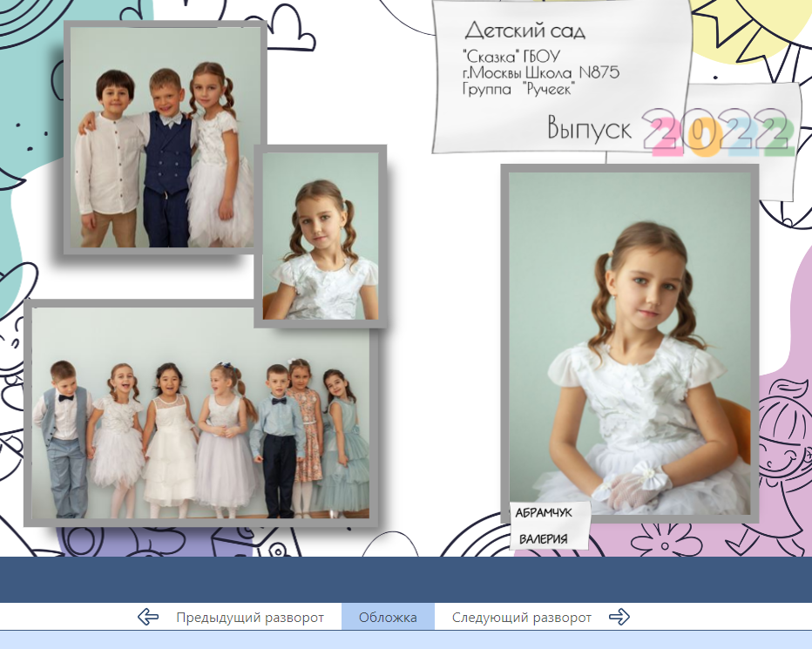The width and height of the screenshot is (812, 649).
Task: Select the Обложка tab
Action: 388,617
